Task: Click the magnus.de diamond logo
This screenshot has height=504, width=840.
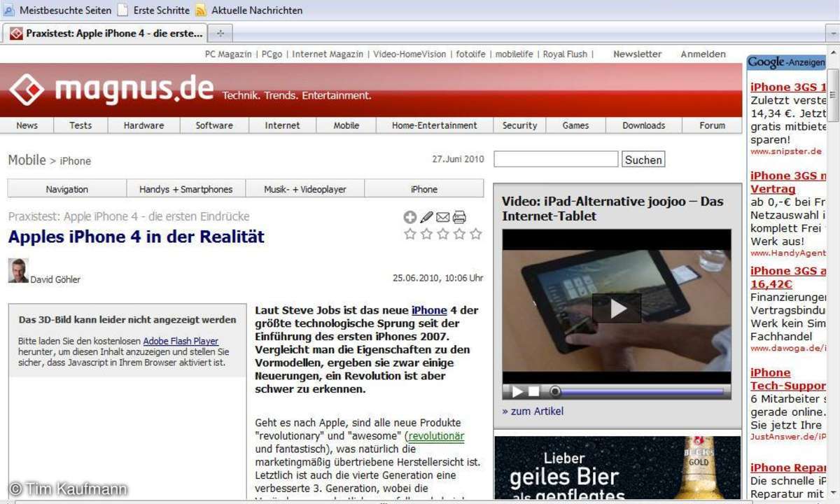Action: (x=27, y=90)
